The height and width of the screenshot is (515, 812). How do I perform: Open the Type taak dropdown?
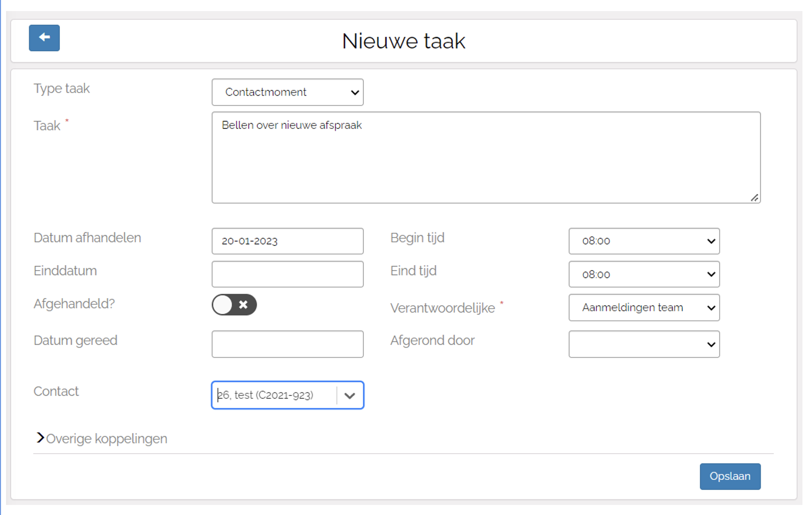(287, 92)
